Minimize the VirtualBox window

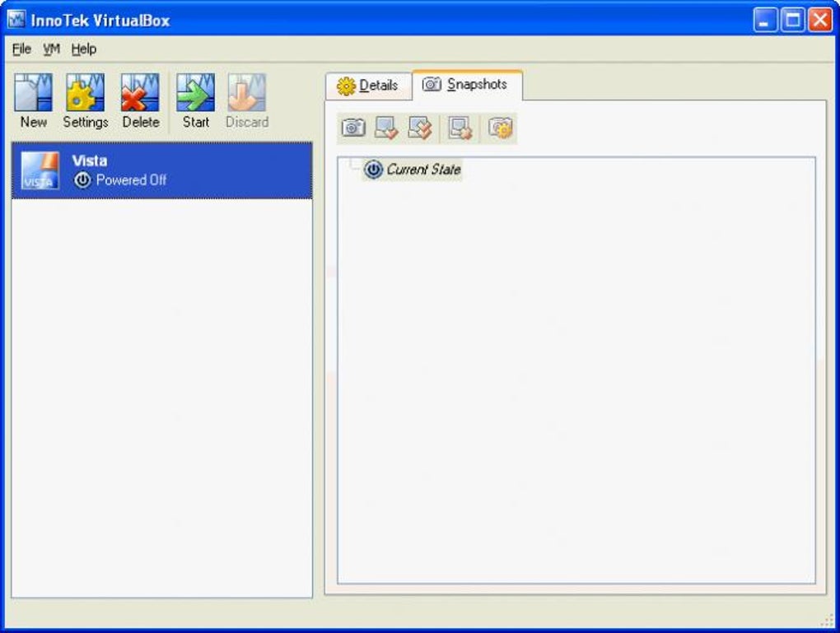(x=766, y=21)
